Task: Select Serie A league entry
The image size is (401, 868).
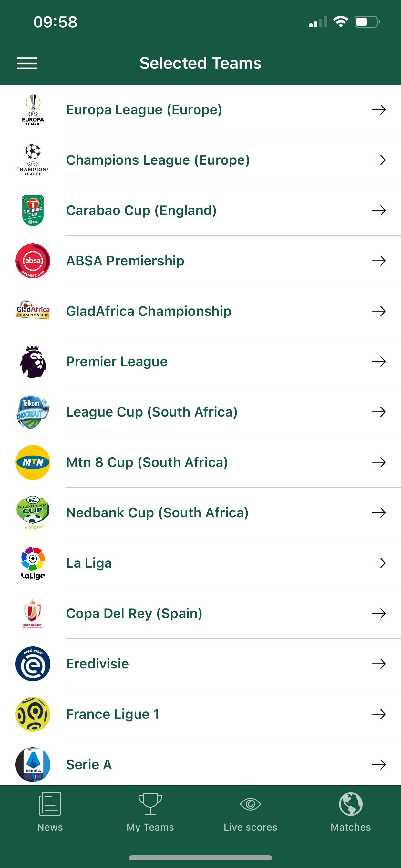Action: tap(89, 764)
